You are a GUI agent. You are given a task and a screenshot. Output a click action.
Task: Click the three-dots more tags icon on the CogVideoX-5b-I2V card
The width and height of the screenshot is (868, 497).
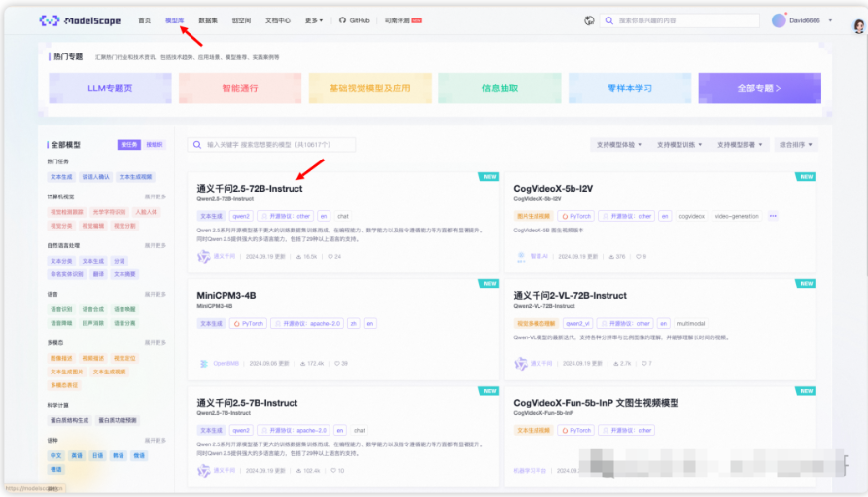773,216
